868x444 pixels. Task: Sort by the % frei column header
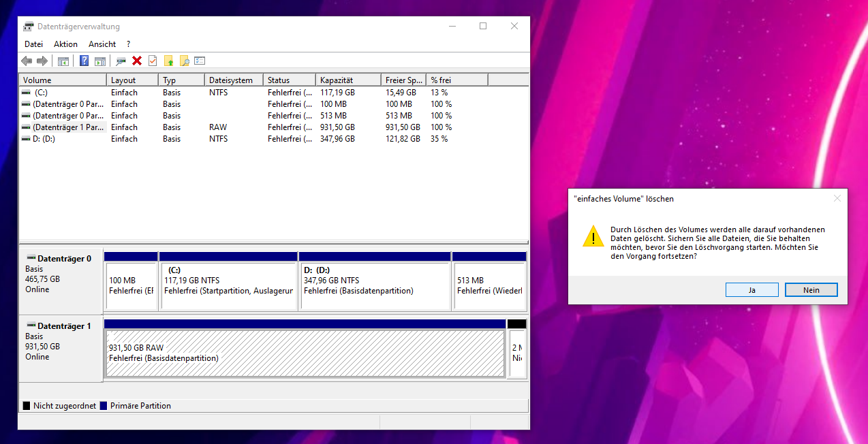tap(457, 80)
